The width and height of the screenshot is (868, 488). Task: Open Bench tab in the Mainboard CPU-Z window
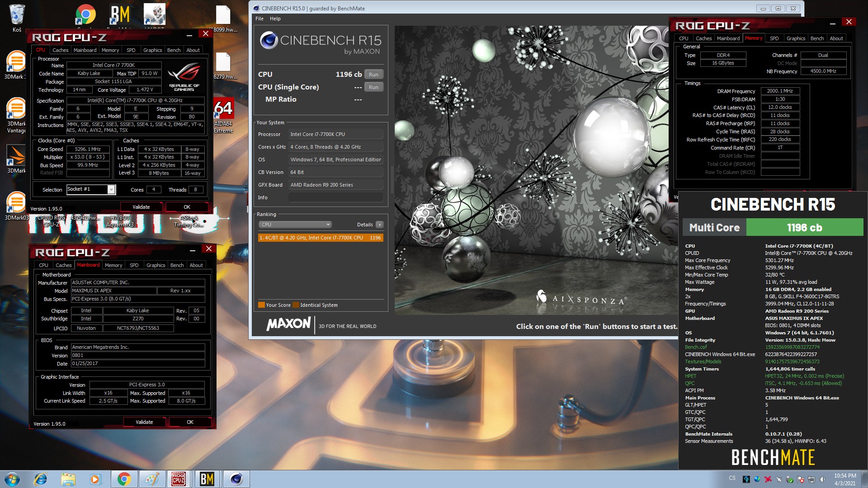177,265
